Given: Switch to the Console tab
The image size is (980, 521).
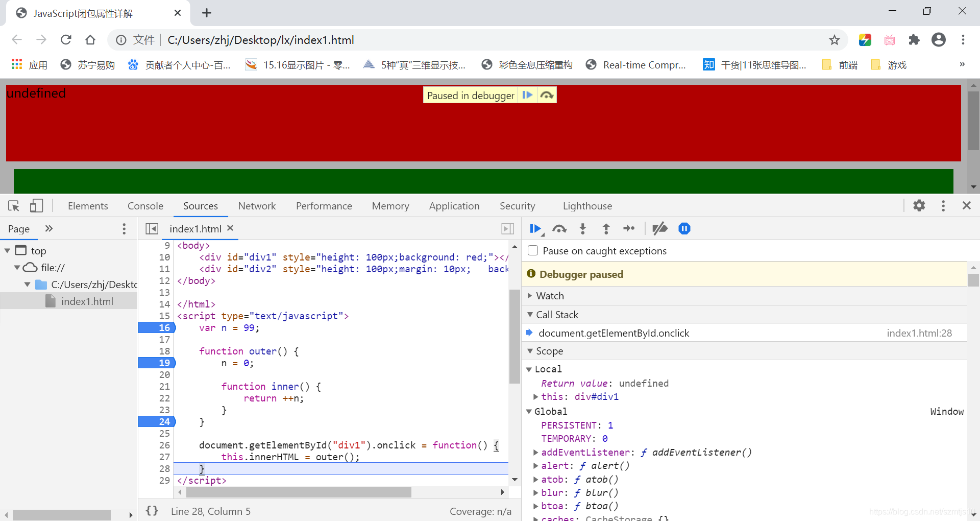Looking at the screenshot, I should (x=145, y=206).
